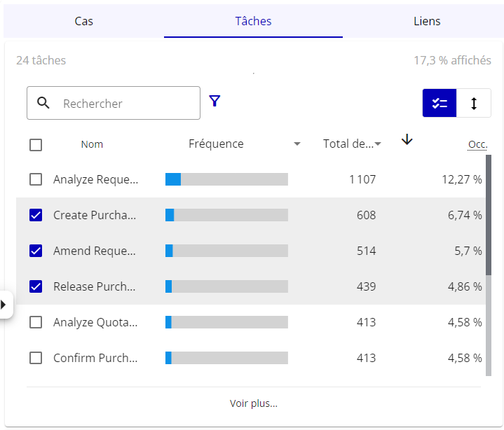
Task: Open the Liens tab
Action: point(426,21)
